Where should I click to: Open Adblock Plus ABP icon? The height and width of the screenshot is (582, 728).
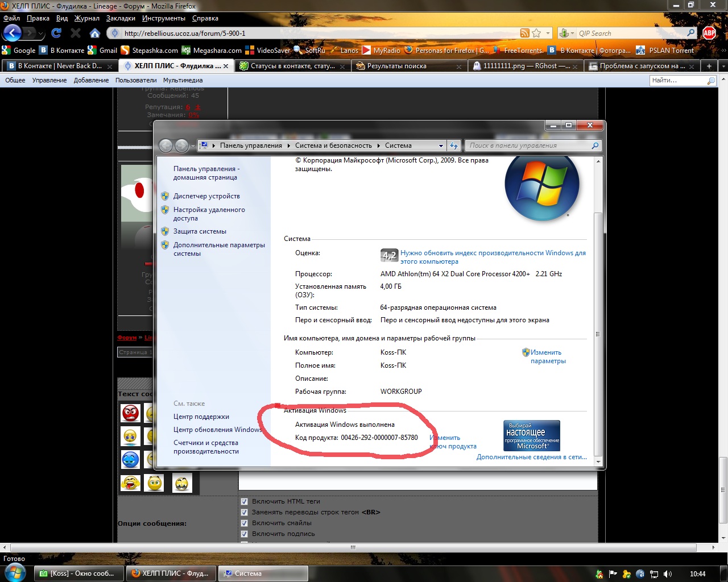pos(709,33)
